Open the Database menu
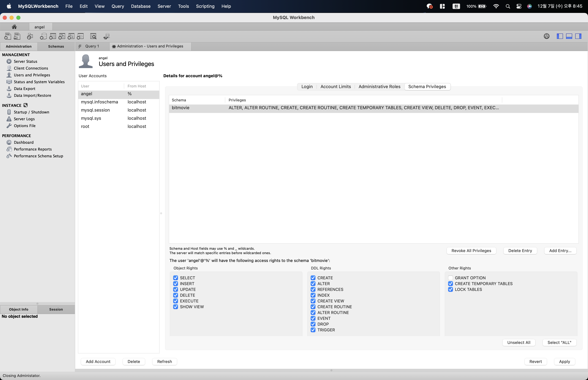 [141, 6]
